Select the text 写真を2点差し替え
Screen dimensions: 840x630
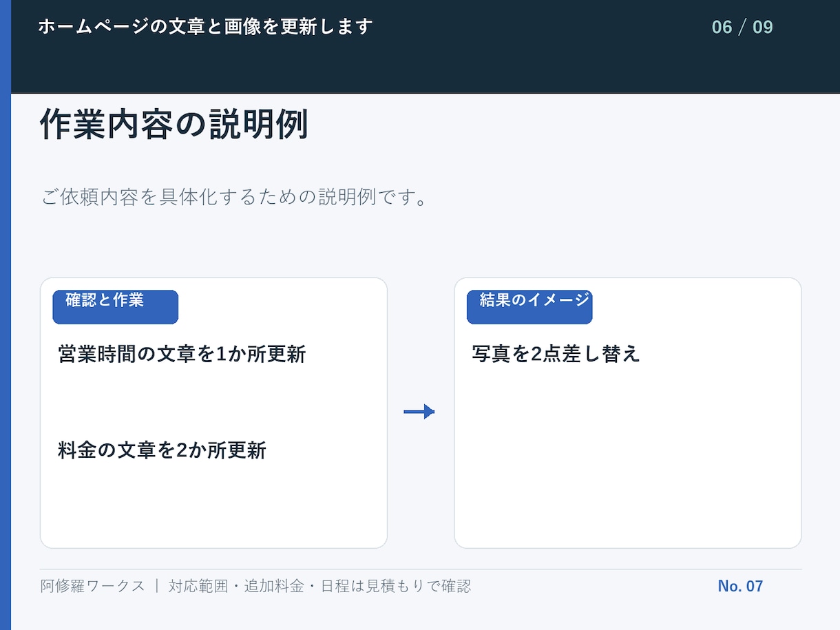pos(556,354)
